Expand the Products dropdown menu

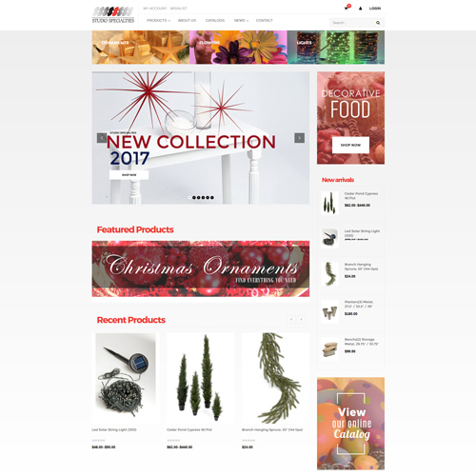tap(158, 20)
